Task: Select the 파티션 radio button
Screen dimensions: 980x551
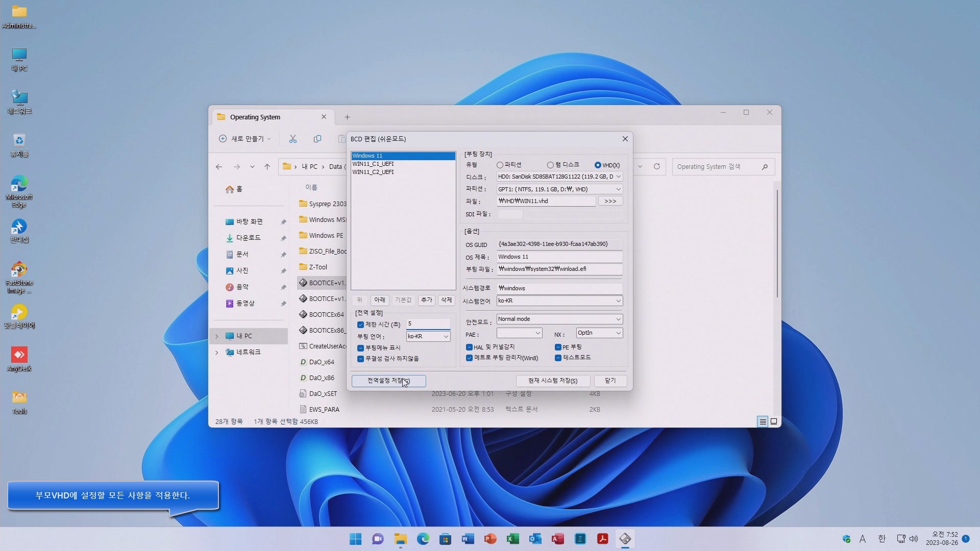Action: point(500,165)
